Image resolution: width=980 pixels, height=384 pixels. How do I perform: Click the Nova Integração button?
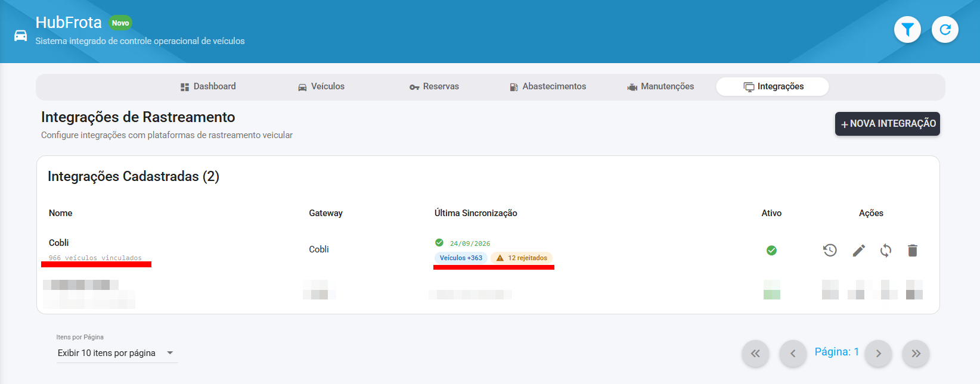pos(888,124)
